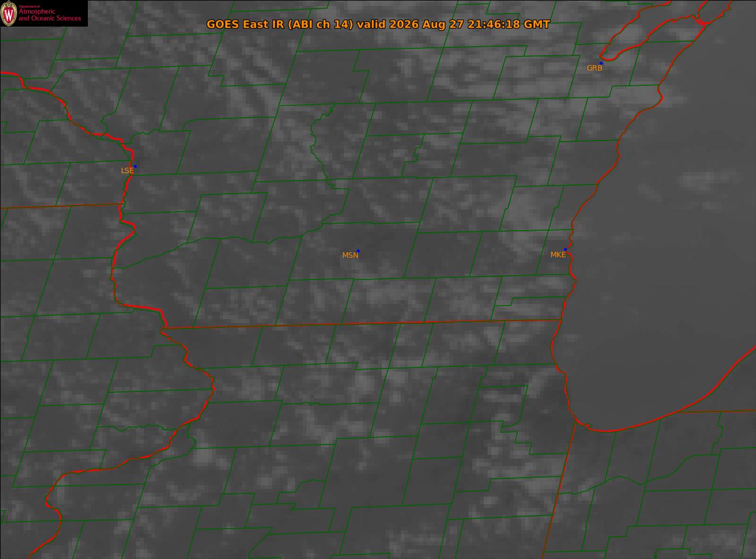Viewport: 756px width, 559px height.
Task: Click the Minnesota-Iowa border line left of river
Action: pos(61,206)
